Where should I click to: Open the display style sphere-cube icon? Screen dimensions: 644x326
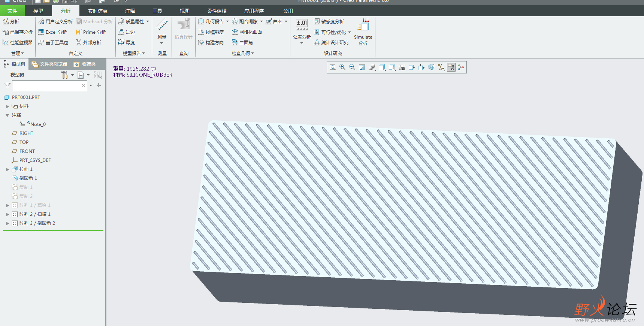372,67
